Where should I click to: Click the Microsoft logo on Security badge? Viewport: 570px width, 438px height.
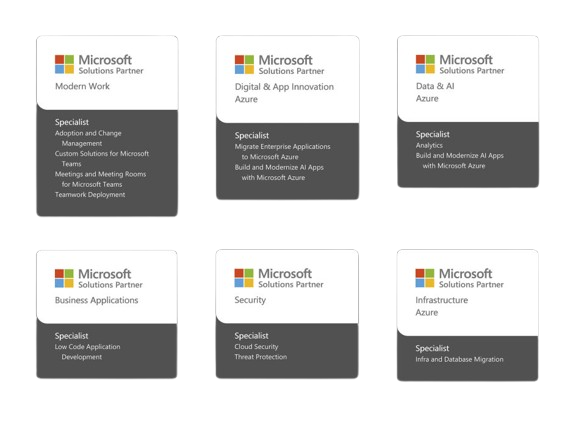[244, 278]
